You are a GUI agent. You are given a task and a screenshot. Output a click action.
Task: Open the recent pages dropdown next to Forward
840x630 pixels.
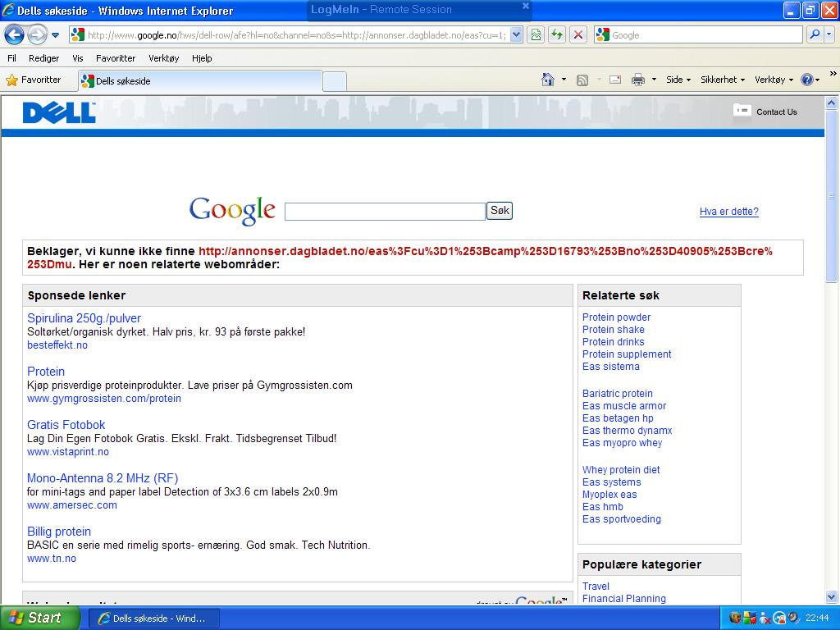click(x=55, y=35)
